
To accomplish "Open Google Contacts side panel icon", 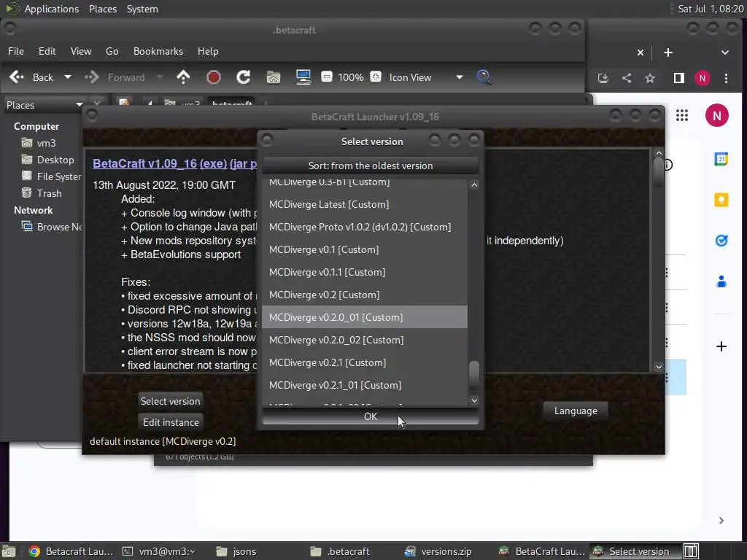I will click(x=721, y=281).
